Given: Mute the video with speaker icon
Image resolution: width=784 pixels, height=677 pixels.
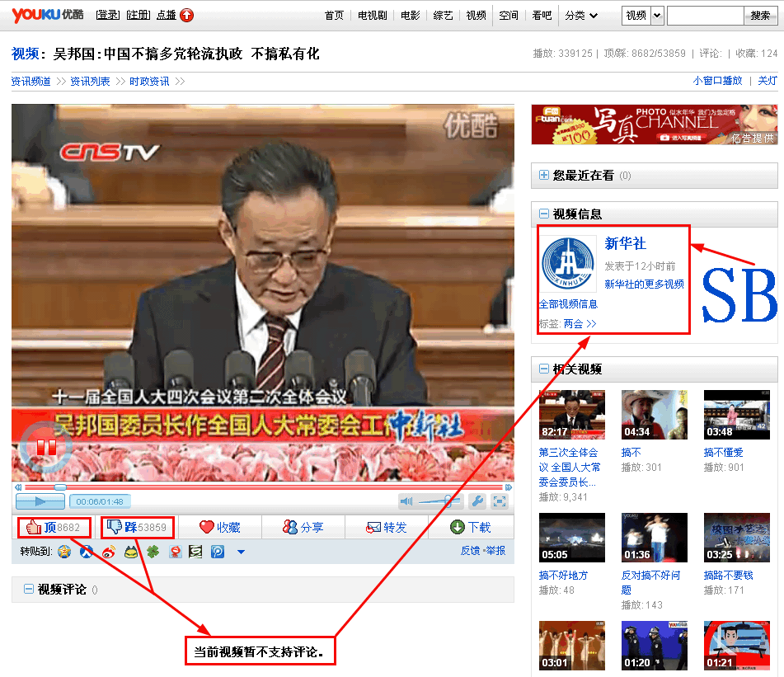Looking at the screenshot, I should [x=406, y=501].
